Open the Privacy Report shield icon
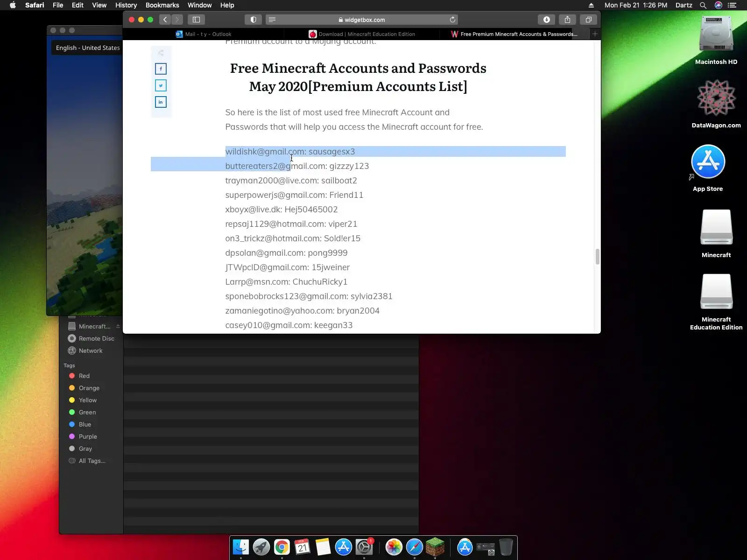The image size is (747, 560). (254, 20)
